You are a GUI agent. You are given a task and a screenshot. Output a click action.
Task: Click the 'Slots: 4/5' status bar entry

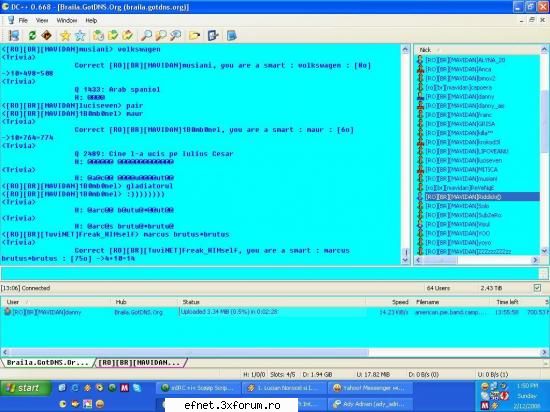click(x=283, y=374)
